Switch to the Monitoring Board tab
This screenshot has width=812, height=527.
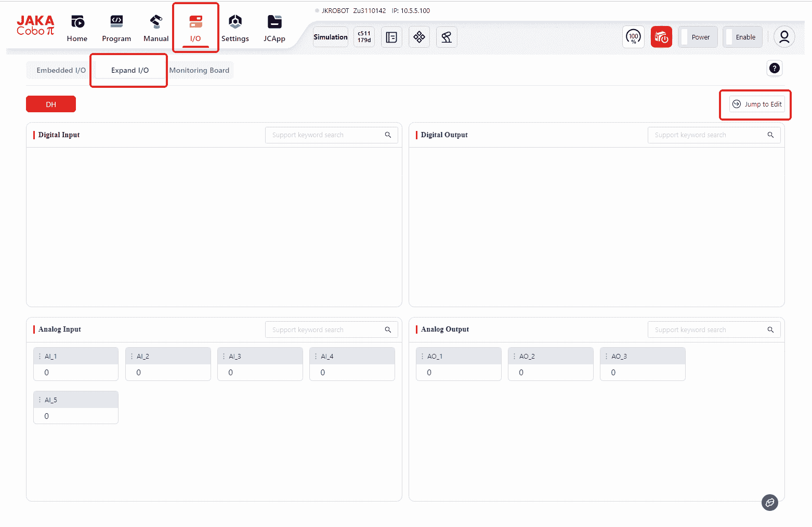click(x=199, y=70)
